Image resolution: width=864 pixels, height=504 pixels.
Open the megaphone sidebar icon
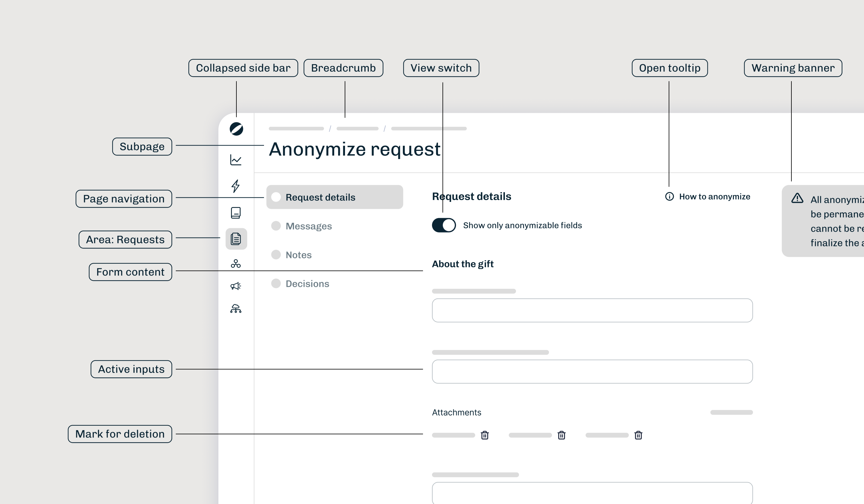(x=236, y=286)
